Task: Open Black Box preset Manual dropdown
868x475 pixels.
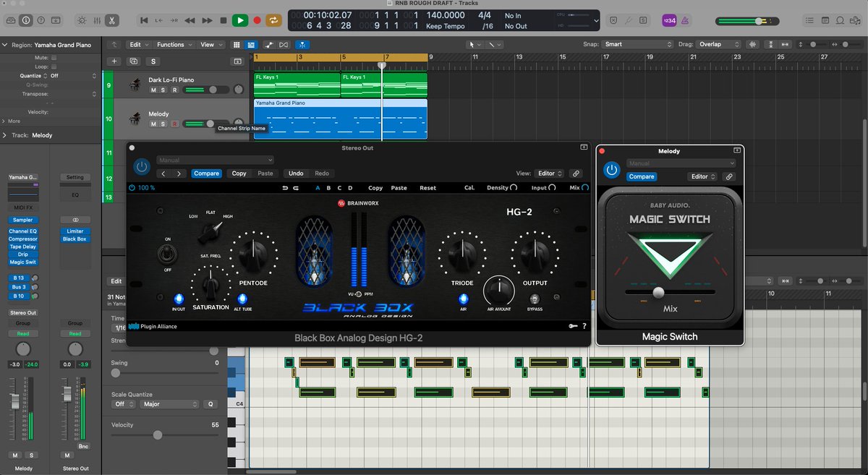Action: [216, 161]
